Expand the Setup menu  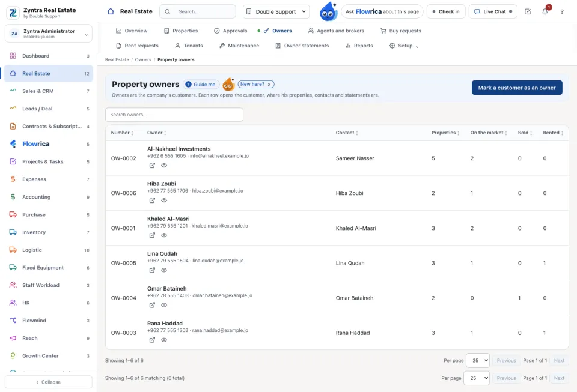point(404,46)
